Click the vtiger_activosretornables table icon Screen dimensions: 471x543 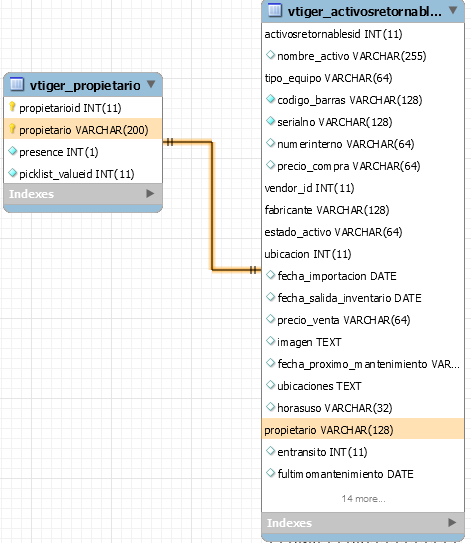275,10
